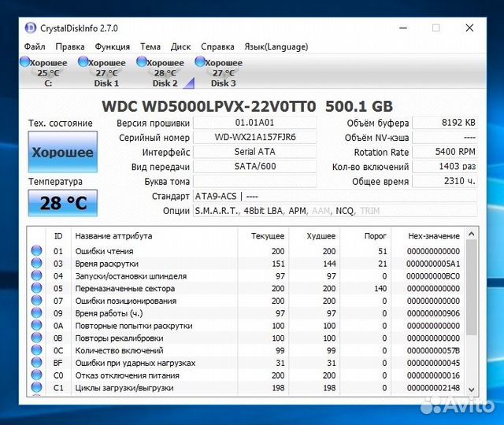Screen dimensions: 504x425
Task: Click the ATA9-ACS standard field
Action: (x=335, y=196)
